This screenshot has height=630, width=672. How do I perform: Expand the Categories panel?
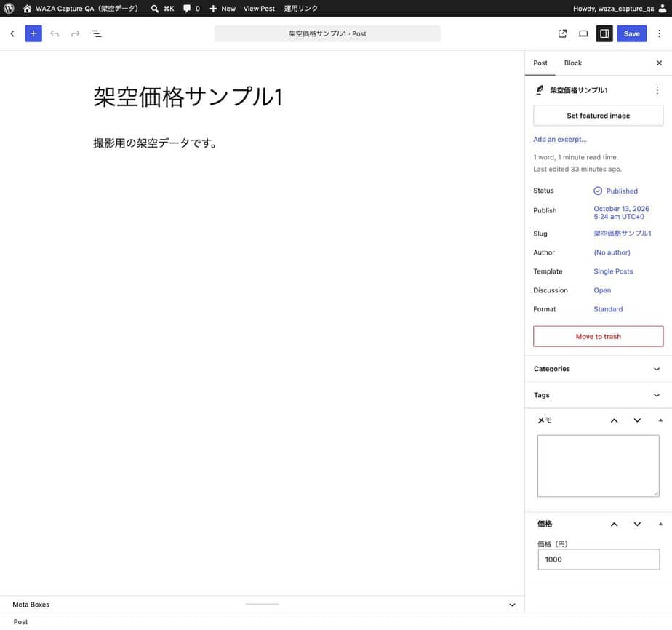coord(599,369)
